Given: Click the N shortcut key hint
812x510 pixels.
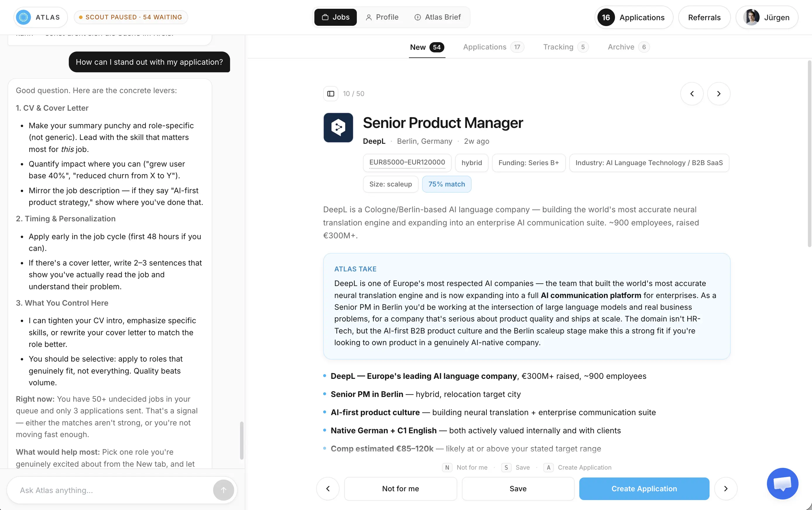Looking at the screenshot, I should (447, 468).
